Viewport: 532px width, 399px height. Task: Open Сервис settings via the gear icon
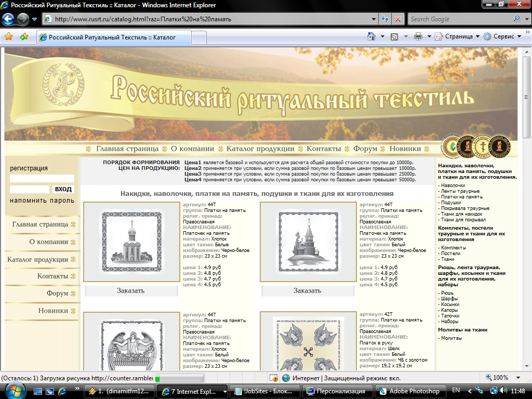click(x=487, y=36)
